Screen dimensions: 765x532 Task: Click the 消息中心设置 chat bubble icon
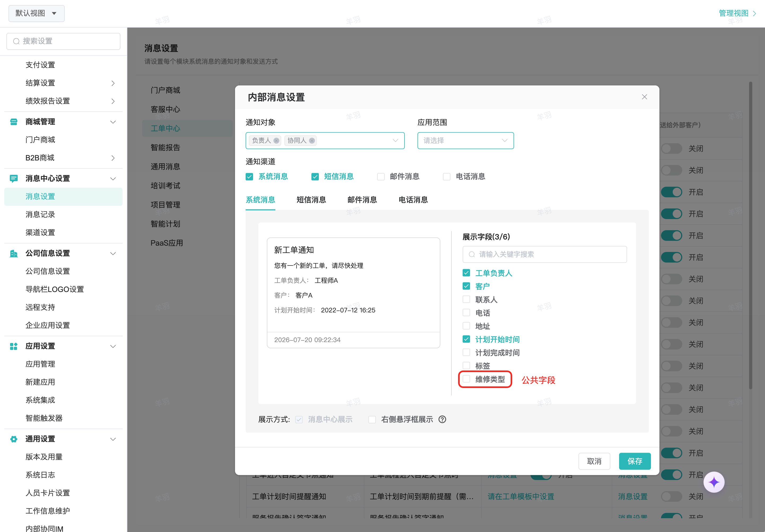[14, 178]
